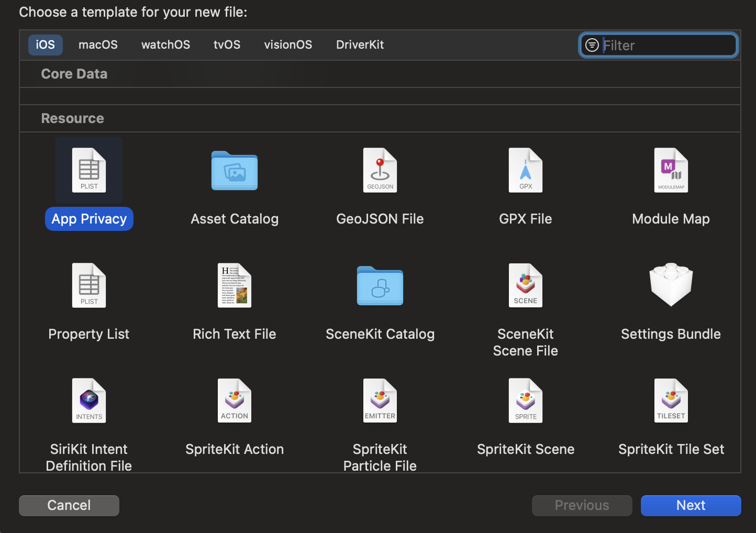The height and width of the screenshot is (533, 756).
Task: Pick the SceneKit Catalog folder icon
Action: [380, 286]
